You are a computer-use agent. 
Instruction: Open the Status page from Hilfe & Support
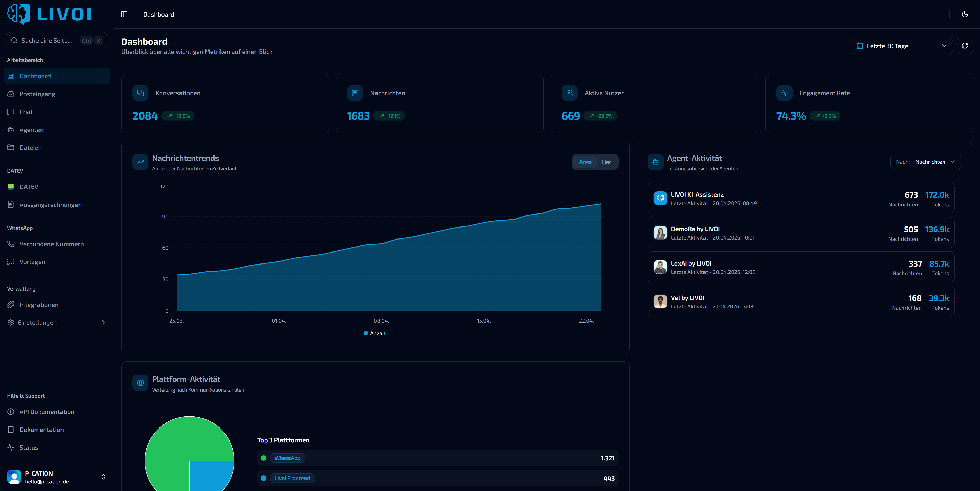[x=29, y=447]
